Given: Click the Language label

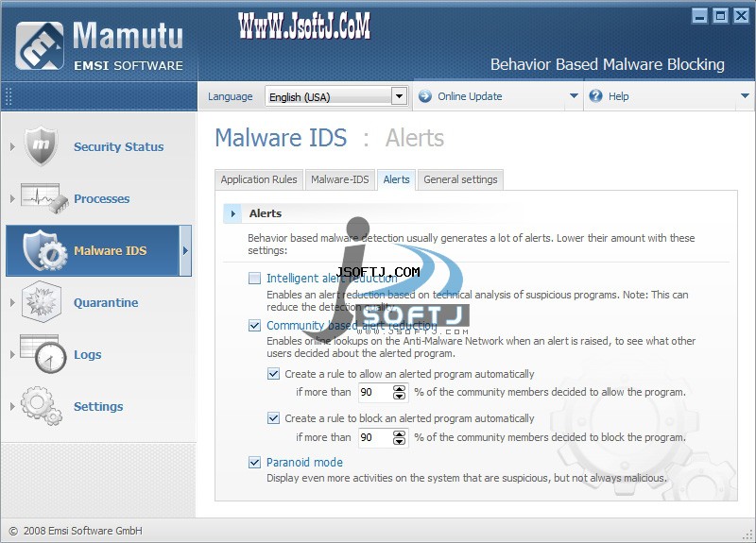Looking at the screenshot, I should point(230,96).
